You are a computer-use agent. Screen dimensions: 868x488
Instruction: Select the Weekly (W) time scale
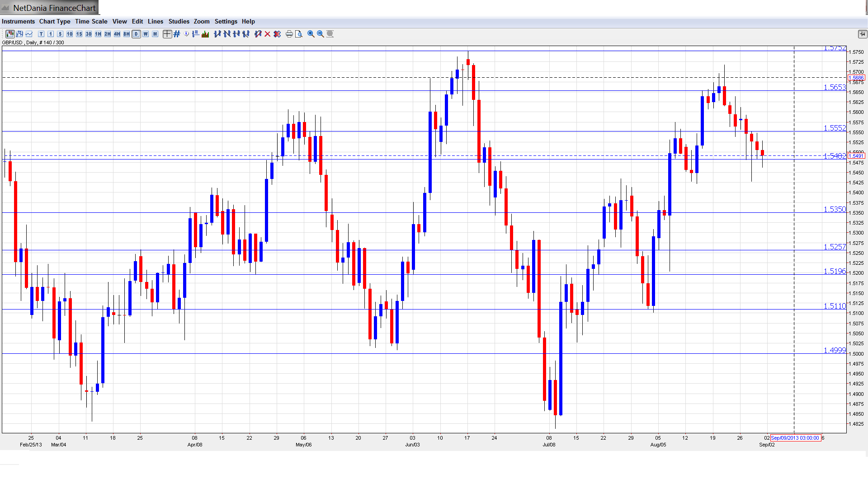pos(146,34)
